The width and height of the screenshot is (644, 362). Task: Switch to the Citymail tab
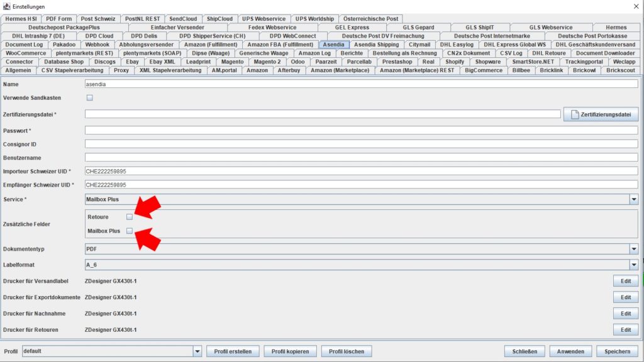click(x=419, y=45)
